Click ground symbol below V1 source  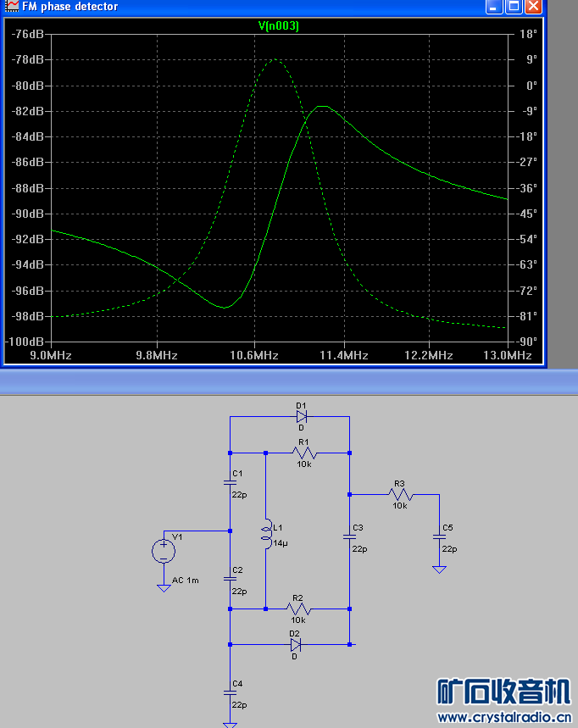point(164,588)
